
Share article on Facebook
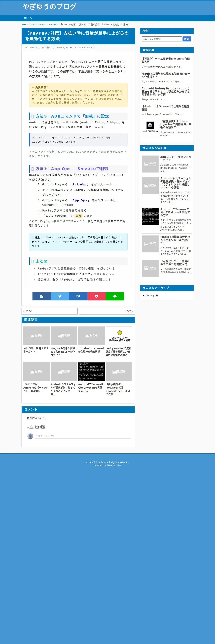click(x=42, y=296)
